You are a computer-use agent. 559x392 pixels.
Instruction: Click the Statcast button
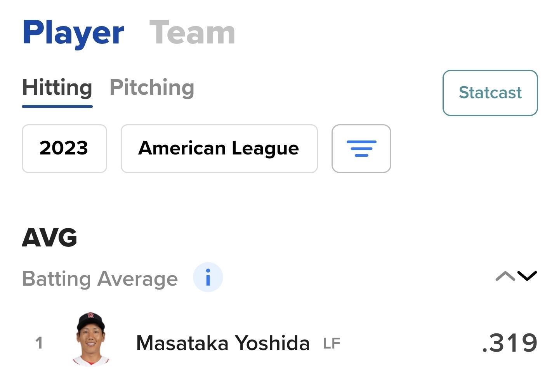(490, 93)
